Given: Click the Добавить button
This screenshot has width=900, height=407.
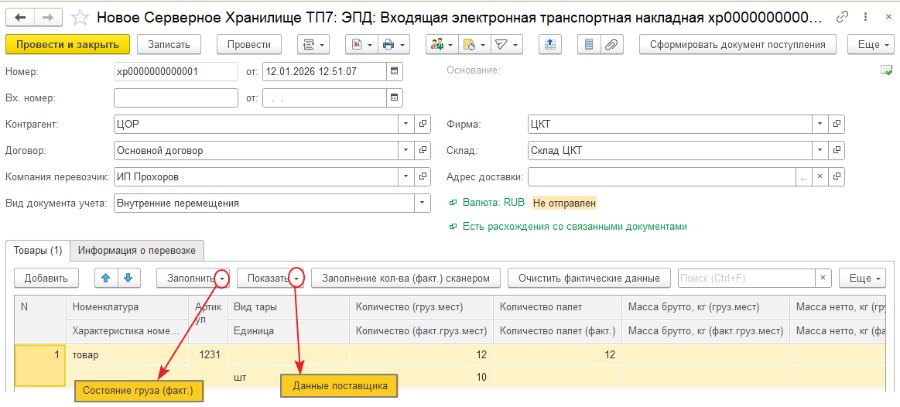Looking at the screenshot, I should [x=46, y=278].
